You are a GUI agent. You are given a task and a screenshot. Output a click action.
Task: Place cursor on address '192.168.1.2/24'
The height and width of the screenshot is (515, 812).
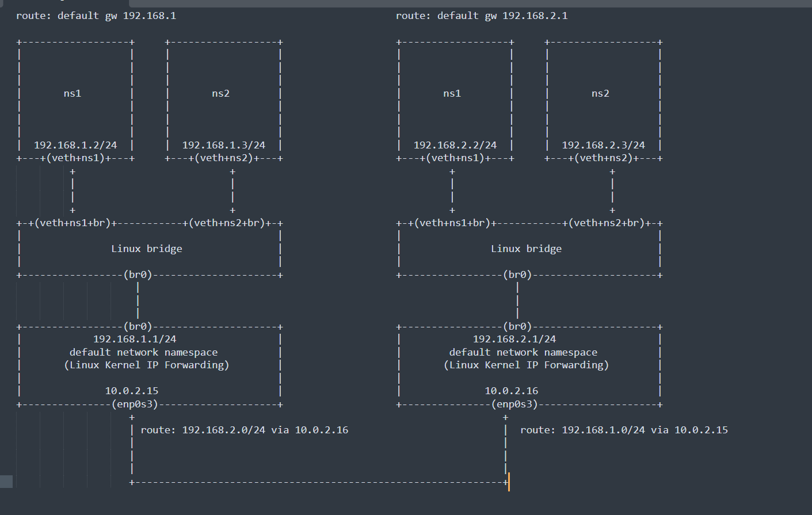tap(75, 145)
